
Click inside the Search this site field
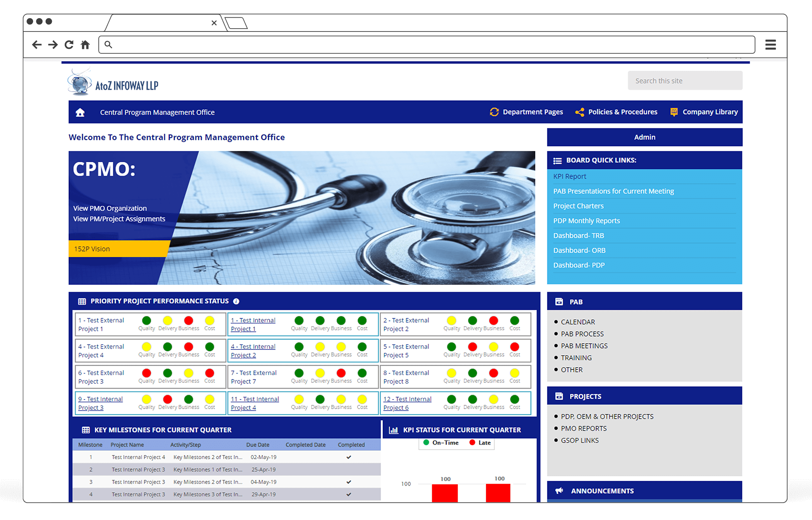(684, 80)
